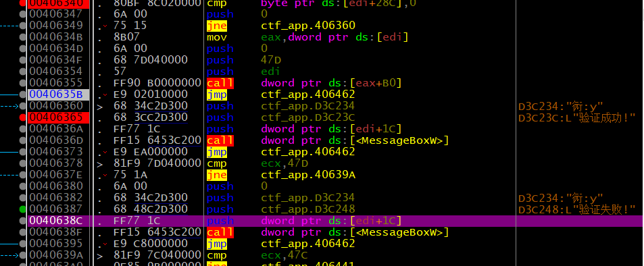Click the mov eax,dword ptr ds:[edi] instruction

(307, 37)
